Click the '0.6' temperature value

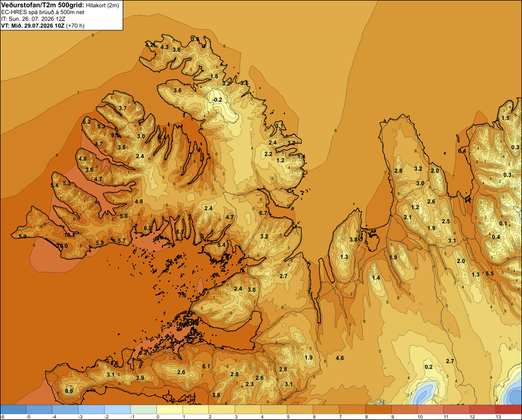[69, 391]
